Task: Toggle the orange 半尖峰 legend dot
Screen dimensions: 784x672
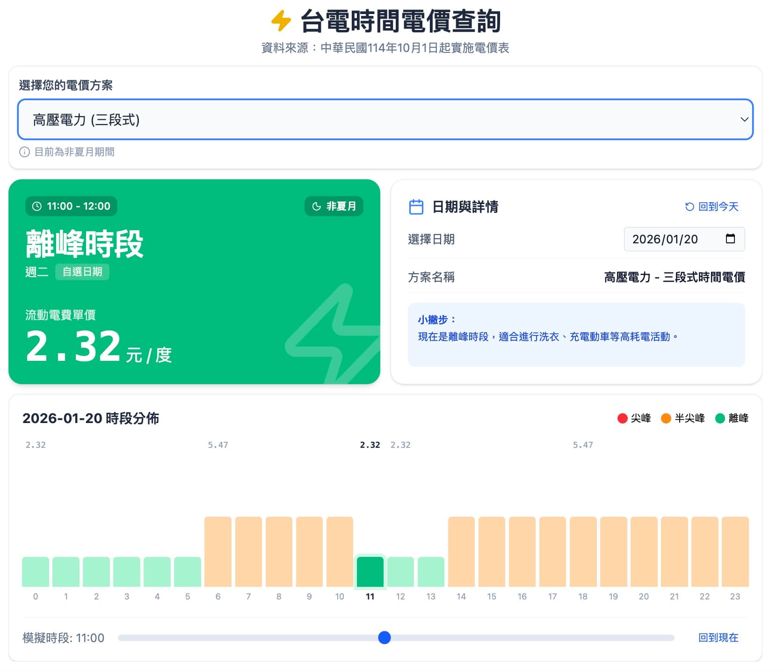Action: (665, 418)
